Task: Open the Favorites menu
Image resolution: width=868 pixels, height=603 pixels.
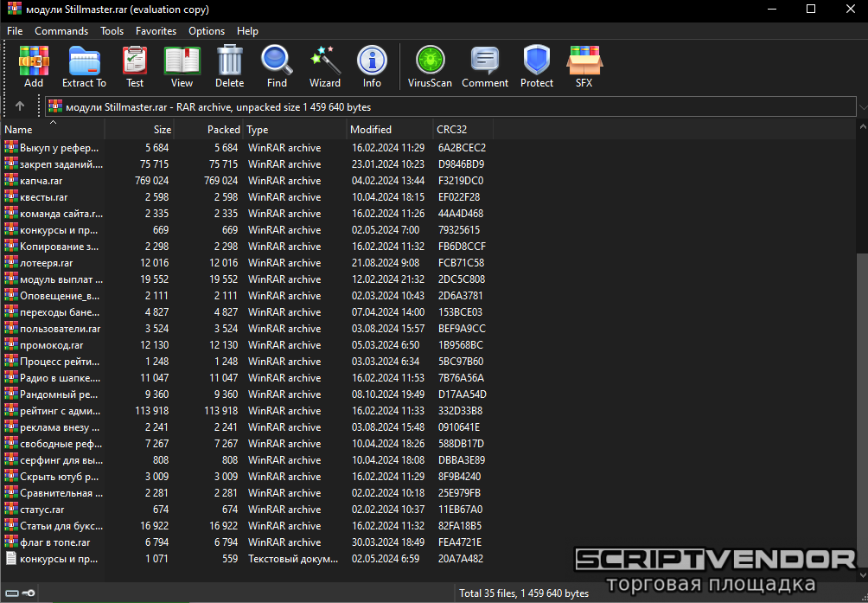Action: (x=156, y=31)
